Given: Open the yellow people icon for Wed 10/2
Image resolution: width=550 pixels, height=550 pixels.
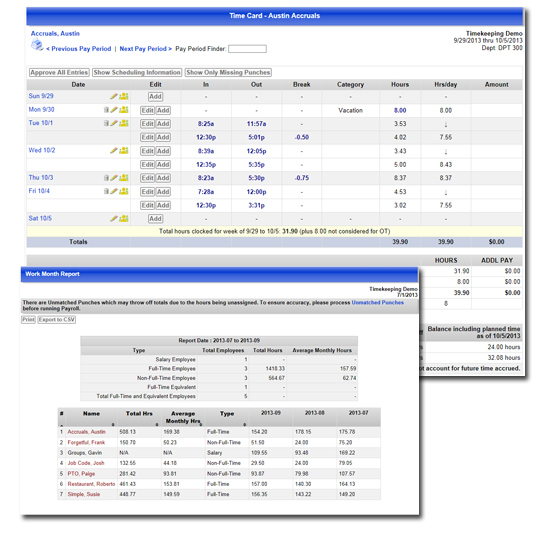Looking at the screenshot, I should 123,150.
